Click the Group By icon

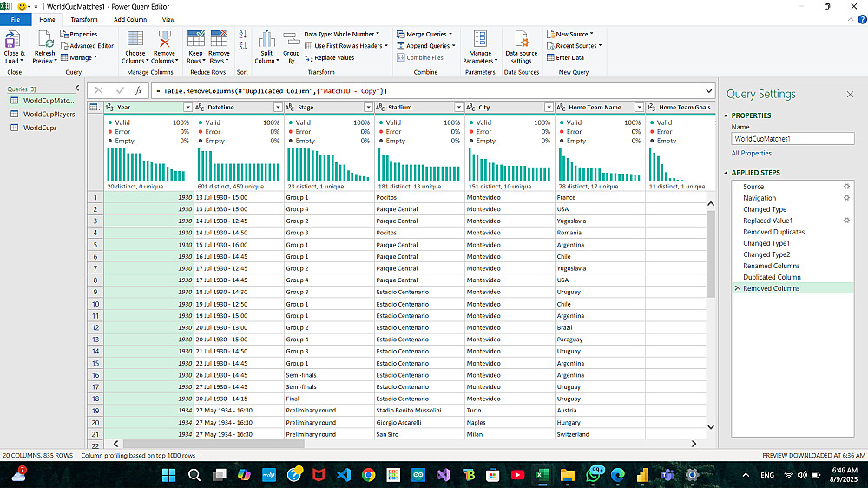[292, 39]
